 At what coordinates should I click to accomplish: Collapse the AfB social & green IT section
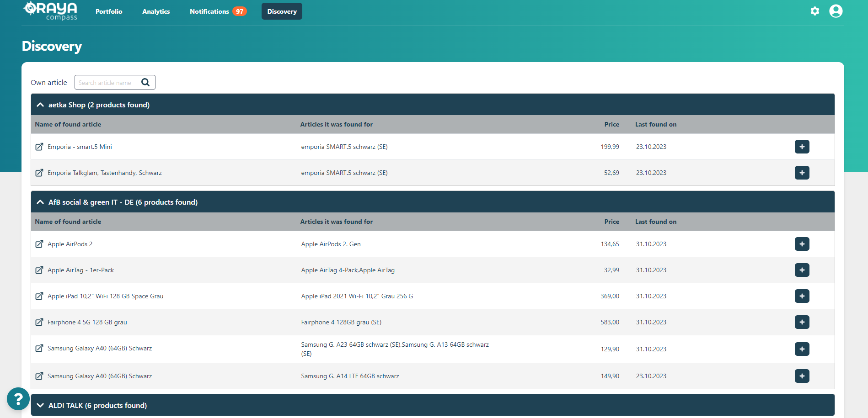coord(40,201)
